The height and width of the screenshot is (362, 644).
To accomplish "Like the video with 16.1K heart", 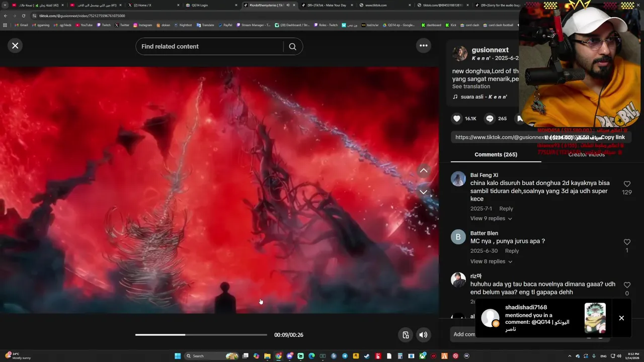I will (457, 119).
